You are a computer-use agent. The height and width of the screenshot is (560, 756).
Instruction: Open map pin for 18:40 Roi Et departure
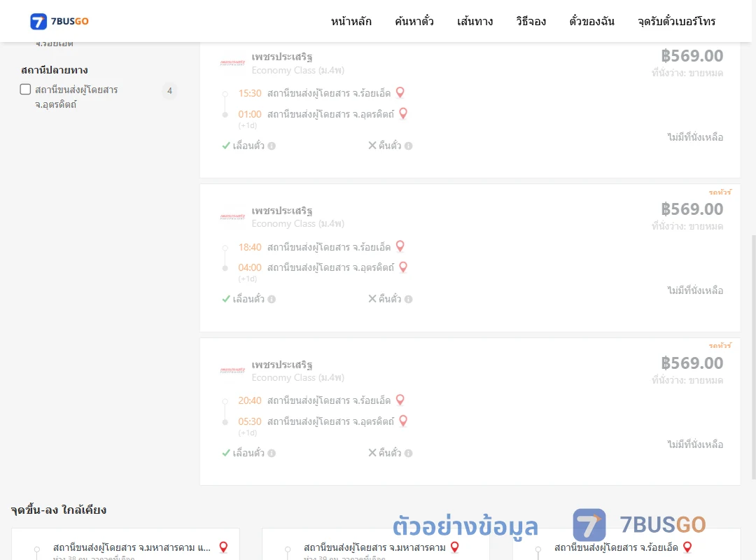point(400,246)
